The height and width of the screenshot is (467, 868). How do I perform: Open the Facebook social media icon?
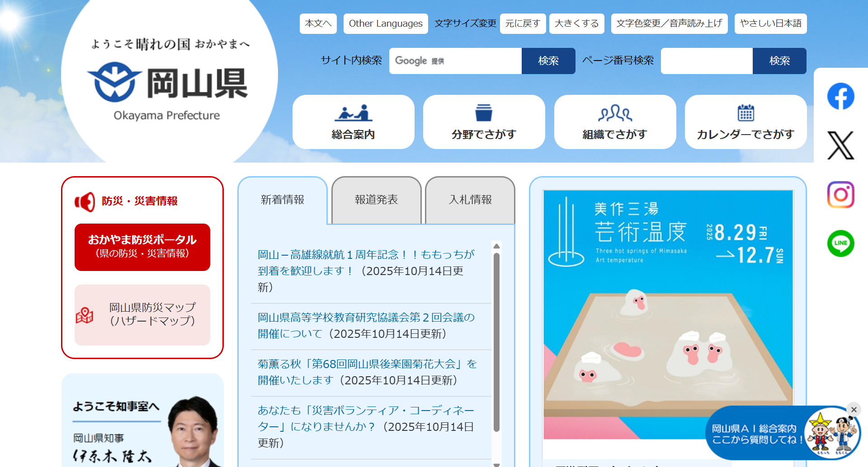pos(840,96)
